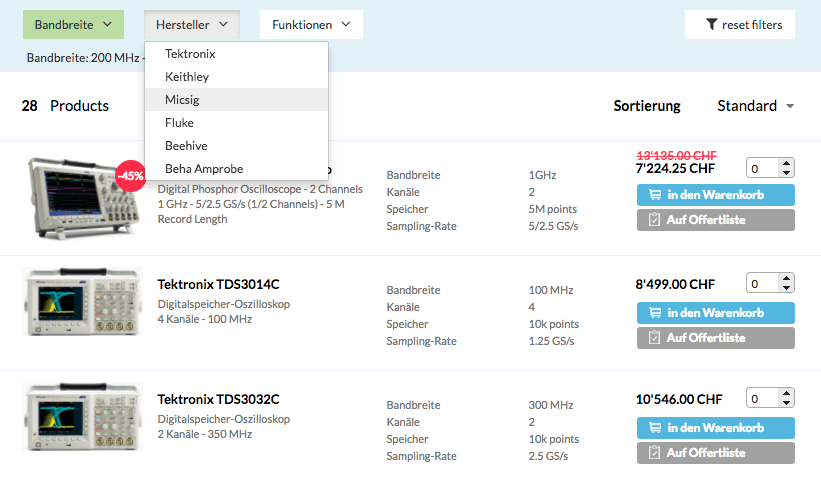This screenshot has height=478, width=821.
Task: Decrease quantity of TDS3032C
Action: coord(786,403)
